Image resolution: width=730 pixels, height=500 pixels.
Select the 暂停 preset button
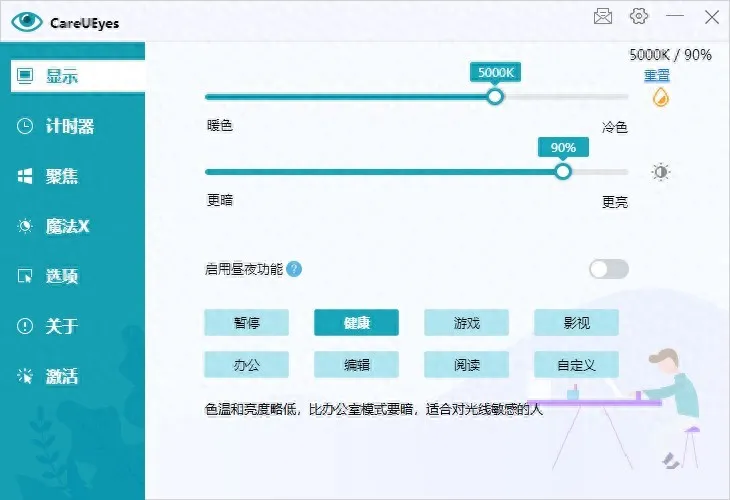(x=246, y=322)
